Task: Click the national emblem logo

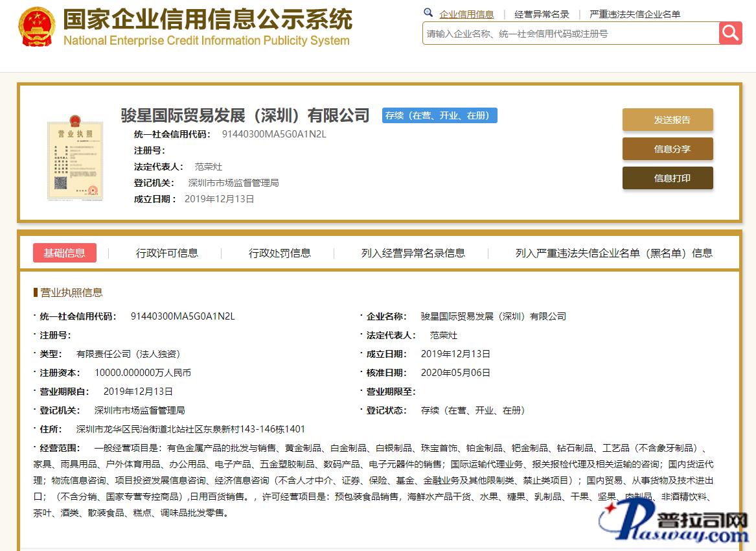Action: pos(38,27)
